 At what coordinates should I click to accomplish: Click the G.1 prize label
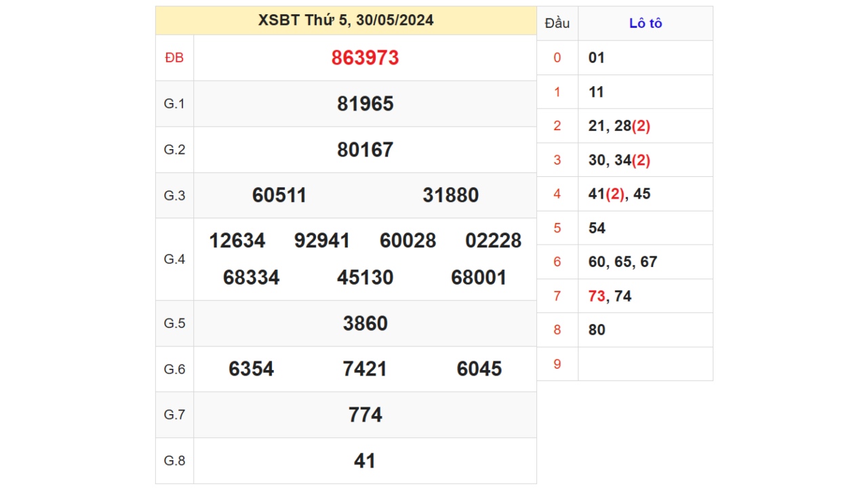pyautogui.click(x=174, y=104)
